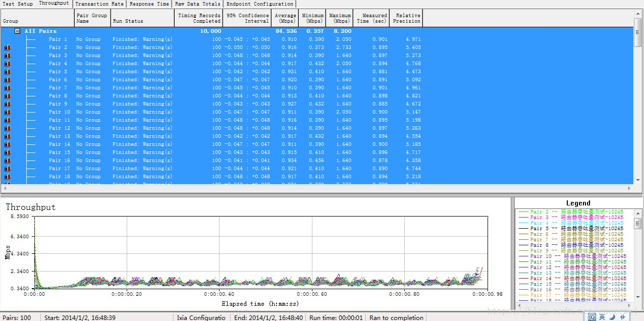Click the 95% Confidence Interval header

click(247, 18)
